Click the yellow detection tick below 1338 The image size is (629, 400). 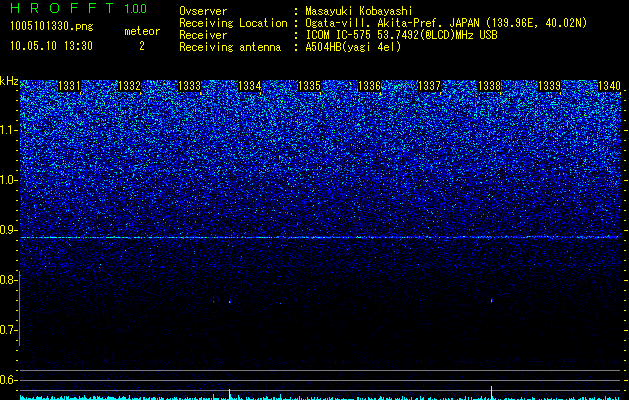point(491,392)
